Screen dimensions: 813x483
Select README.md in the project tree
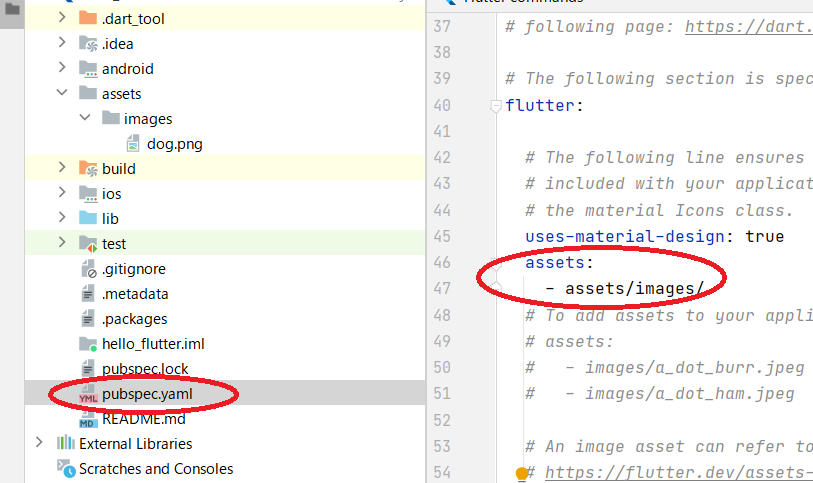pos(144,419)
